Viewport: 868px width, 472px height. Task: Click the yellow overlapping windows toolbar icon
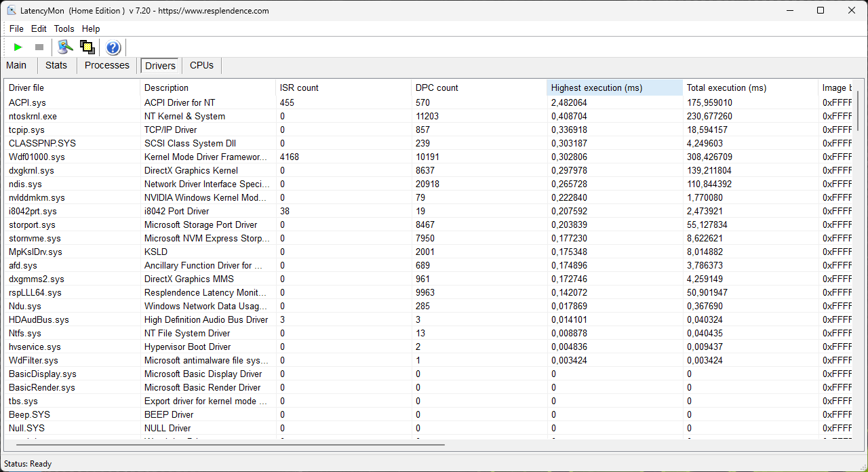87,47
